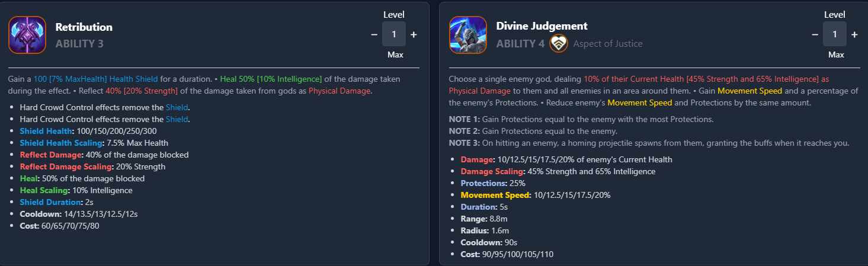Click the Retribution ability title
This screenshot has height=266, width=868.
pos(84,27)
